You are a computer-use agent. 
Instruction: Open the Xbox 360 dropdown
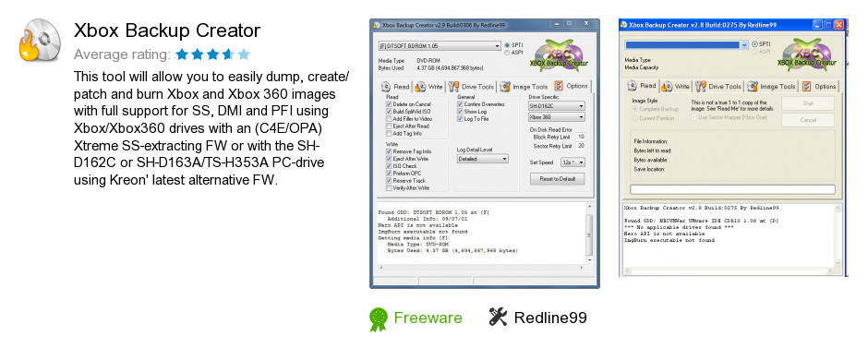tap(556, 117)
